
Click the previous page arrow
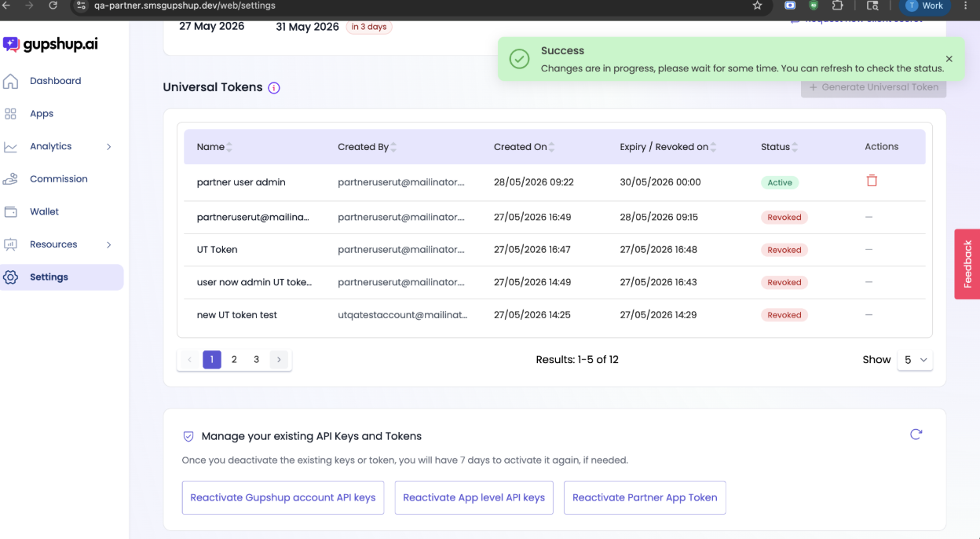pos(189,360)
